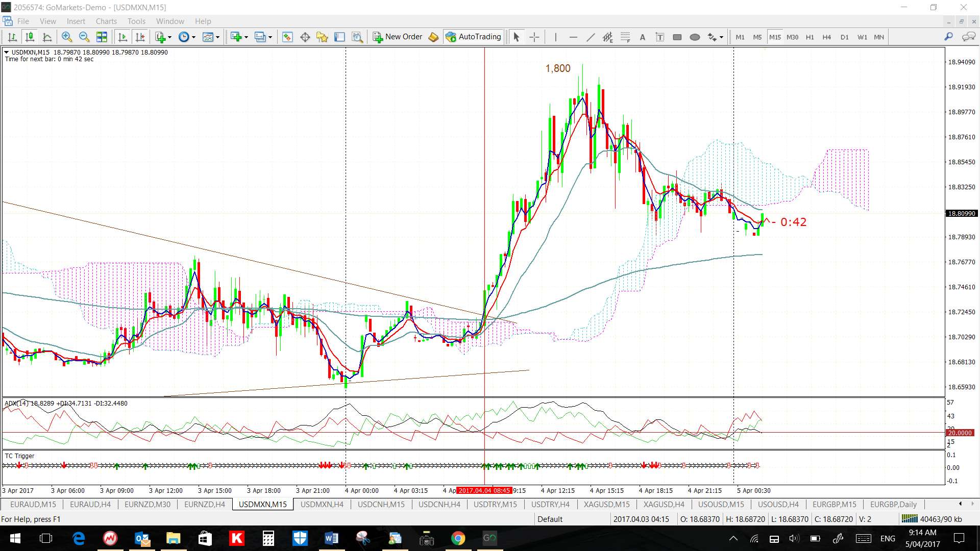Tile chart windows icon

click(102, 37)
